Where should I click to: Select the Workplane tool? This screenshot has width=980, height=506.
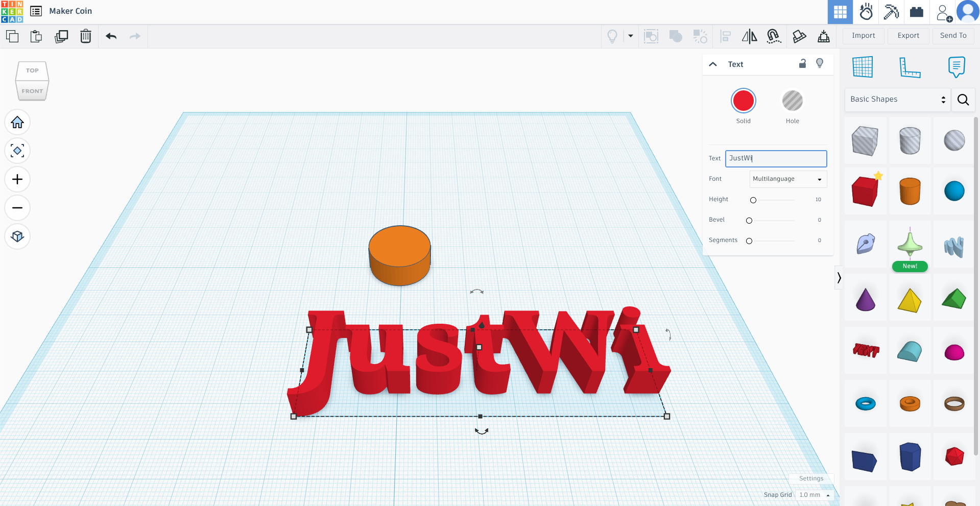click(863, 67)
